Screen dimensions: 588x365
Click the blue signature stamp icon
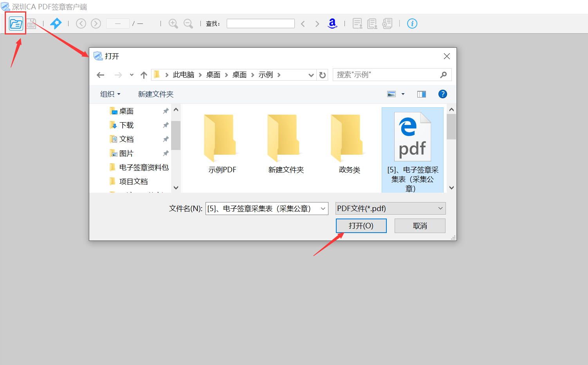[56, 23]
